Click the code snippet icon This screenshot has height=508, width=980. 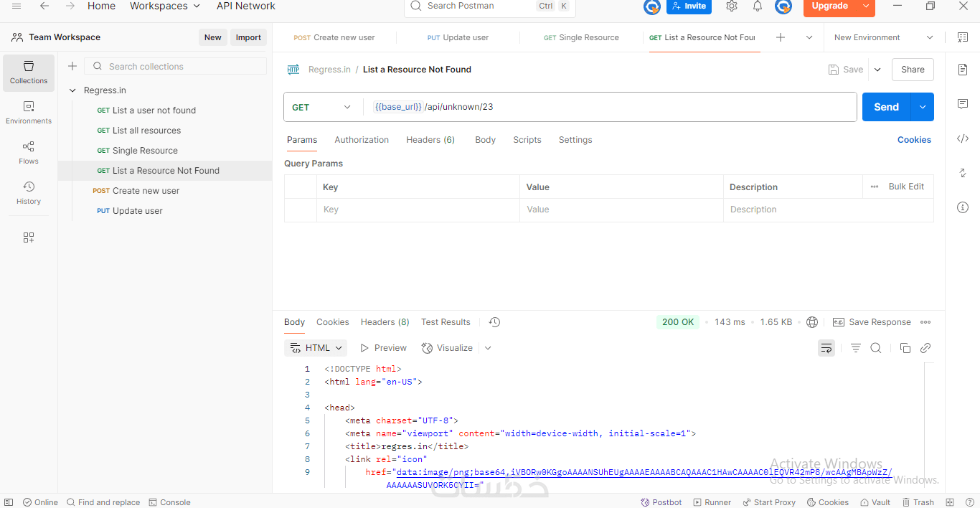pyautogui.click(x=963, y=138)
